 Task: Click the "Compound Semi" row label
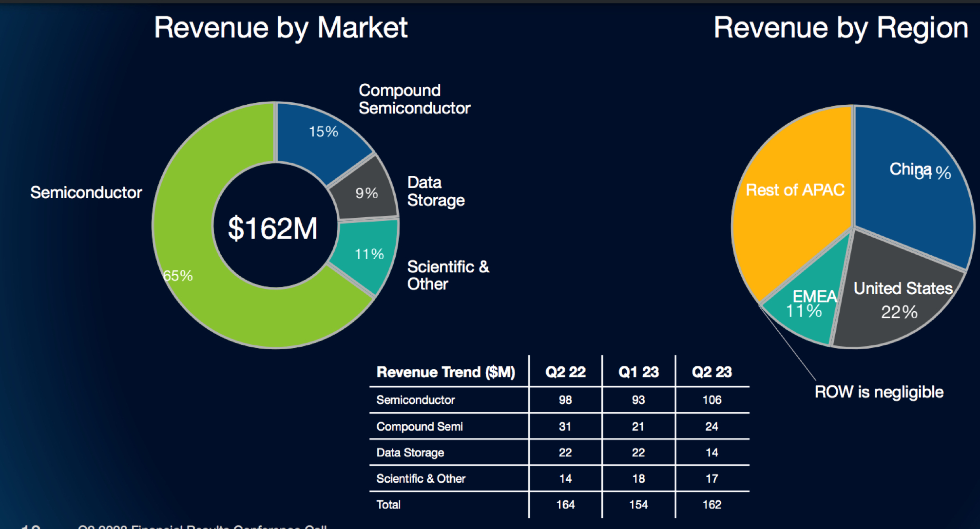coord(420,427)
